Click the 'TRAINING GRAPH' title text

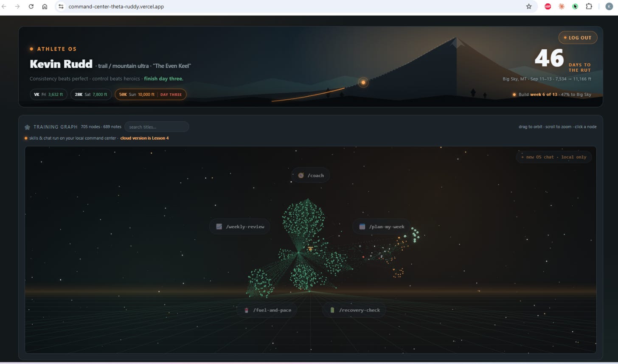click(56, 127)
